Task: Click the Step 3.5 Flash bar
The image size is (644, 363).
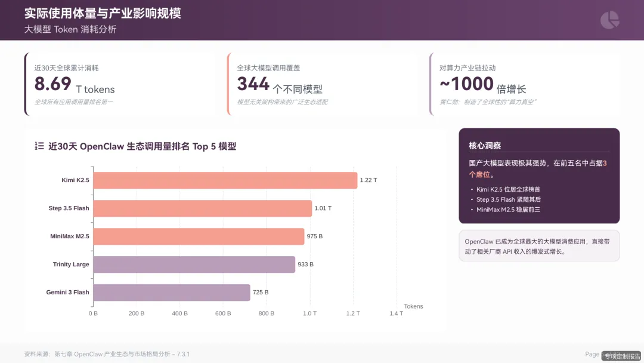Action: pos(203,208)
